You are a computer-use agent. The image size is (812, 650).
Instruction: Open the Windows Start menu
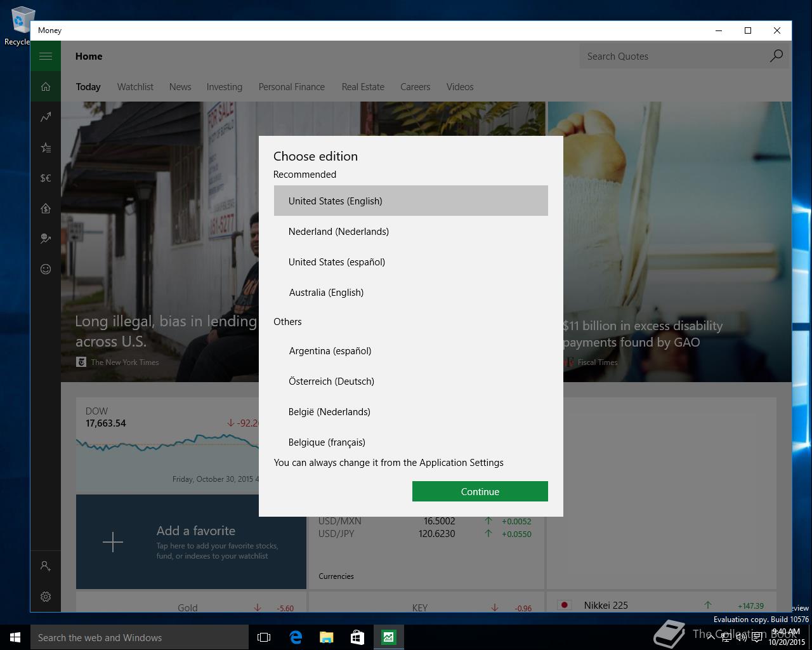pyautogui.click(x=15, y=637)
